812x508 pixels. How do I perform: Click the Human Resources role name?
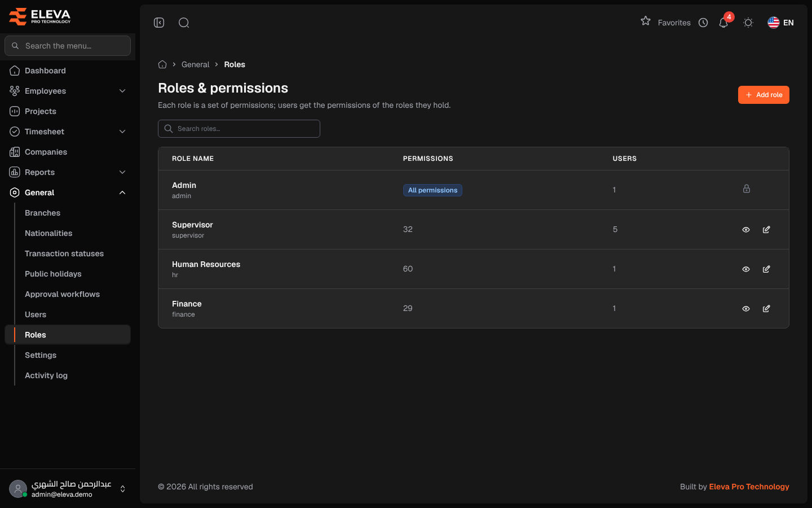tap(206, 264)
